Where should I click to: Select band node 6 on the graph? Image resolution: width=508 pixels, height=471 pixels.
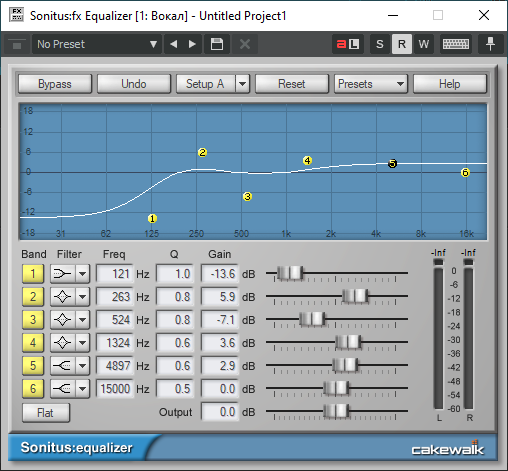(465, 173)
